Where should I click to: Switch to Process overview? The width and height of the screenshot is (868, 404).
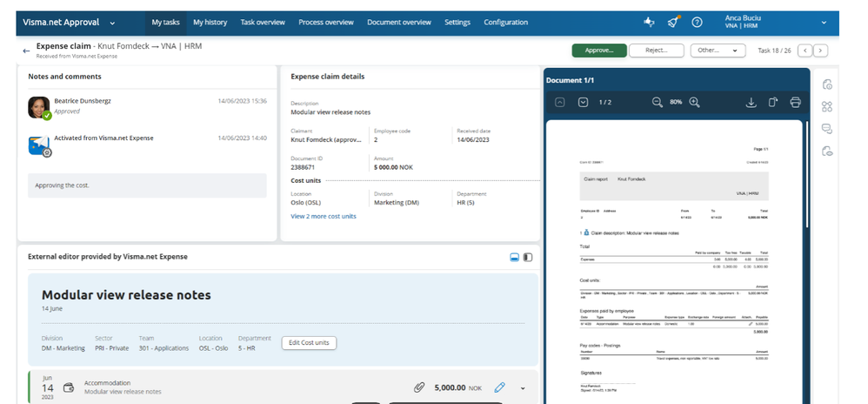326,22
